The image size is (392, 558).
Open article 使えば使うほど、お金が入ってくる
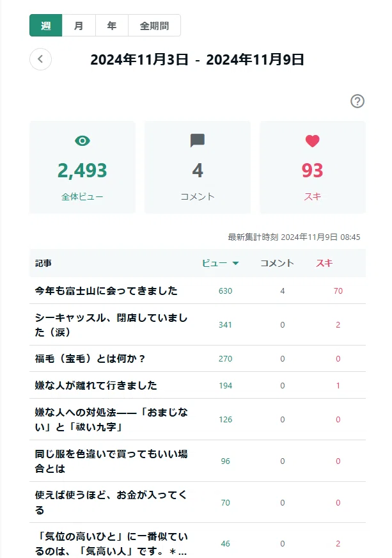(111, 502)
